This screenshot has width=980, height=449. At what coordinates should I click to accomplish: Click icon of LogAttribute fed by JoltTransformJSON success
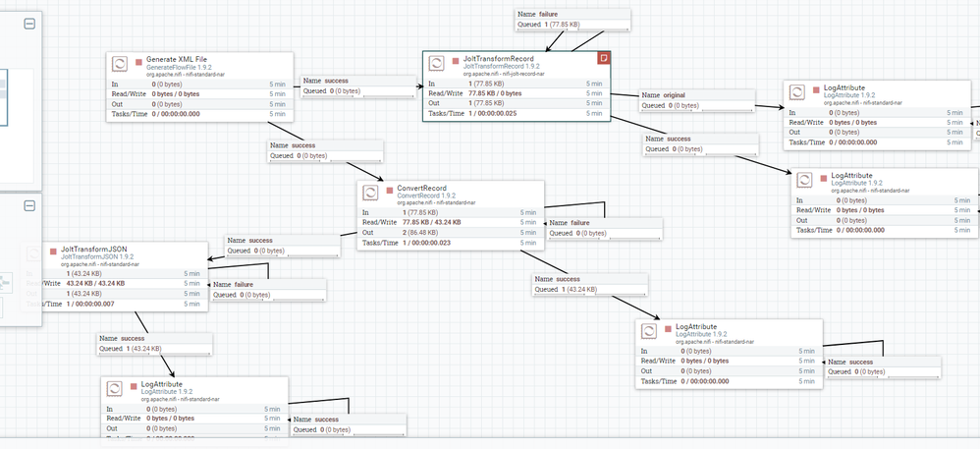click(x=114, y=388)
